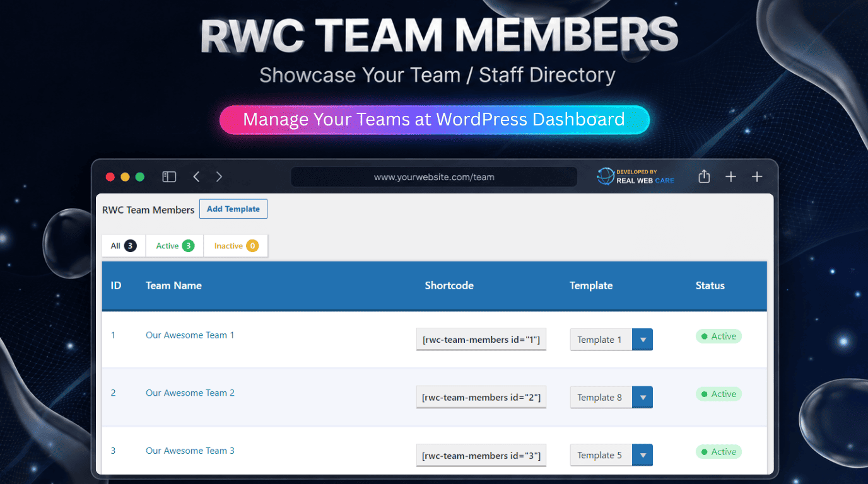The width and height of the screenshot is (868, 484).
Task: Select the shortcode field with id="2"
Action: (x=481, y=398)
